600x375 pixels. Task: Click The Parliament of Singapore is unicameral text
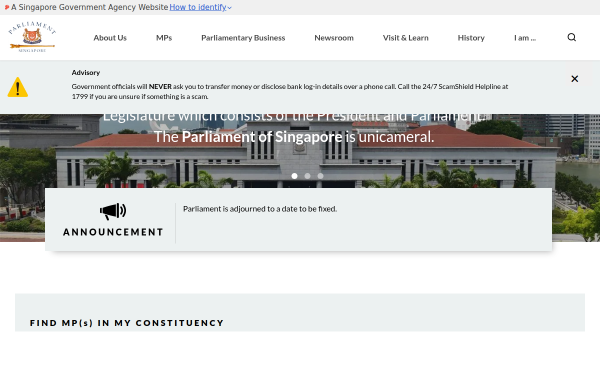coord(294,137)
